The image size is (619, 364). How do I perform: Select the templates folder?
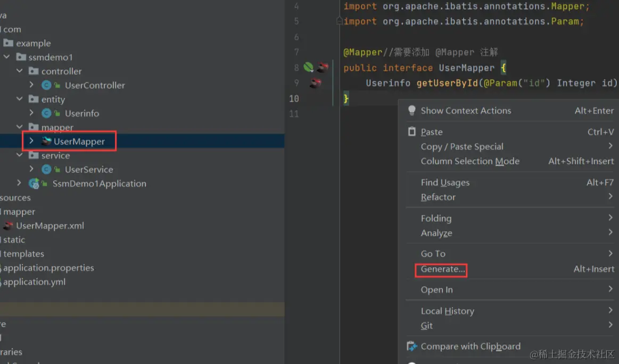[x=24, y=254]
